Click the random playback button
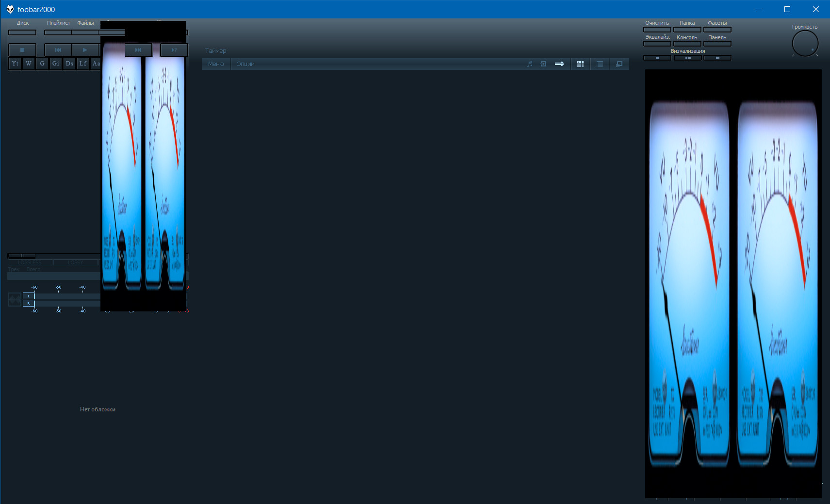Viewport: 830px width, 504px height. pyautogui.click(x=174, y=50)
